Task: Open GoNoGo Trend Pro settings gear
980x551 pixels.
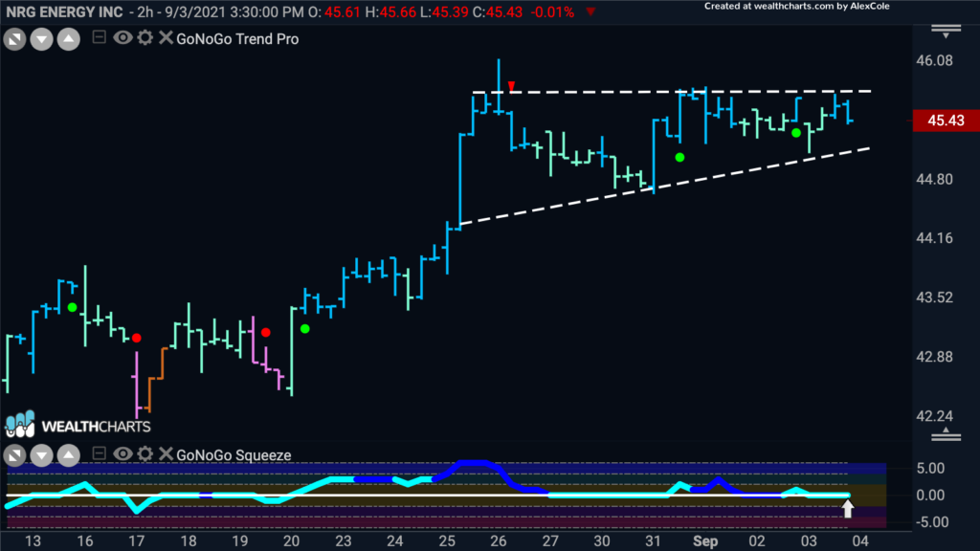Action: click(145, 38)
